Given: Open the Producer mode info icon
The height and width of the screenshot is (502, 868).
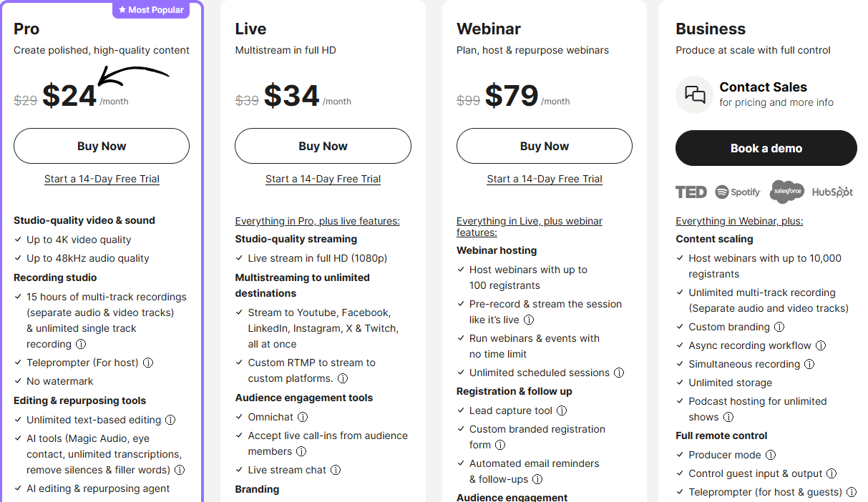Looking at the screenshot, I should point(771,455).
